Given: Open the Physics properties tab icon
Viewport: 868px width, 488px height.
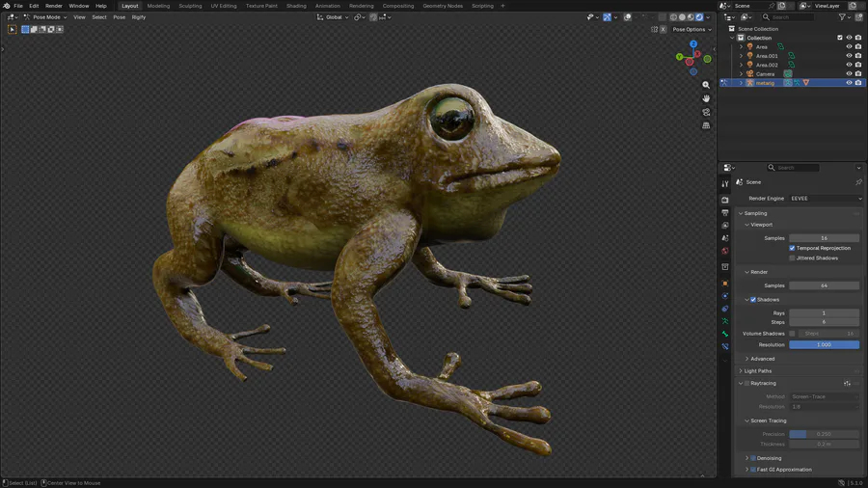Looking at the screenshot, I should pos(725,296).
